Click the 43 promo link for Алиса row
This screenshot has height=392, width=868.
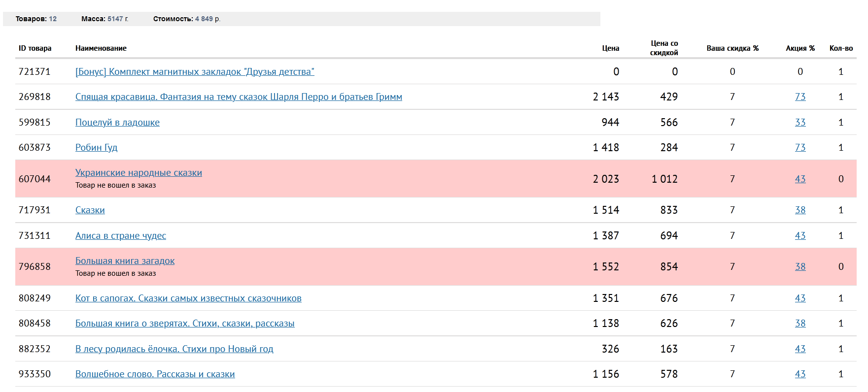click(x=800, y=236)
